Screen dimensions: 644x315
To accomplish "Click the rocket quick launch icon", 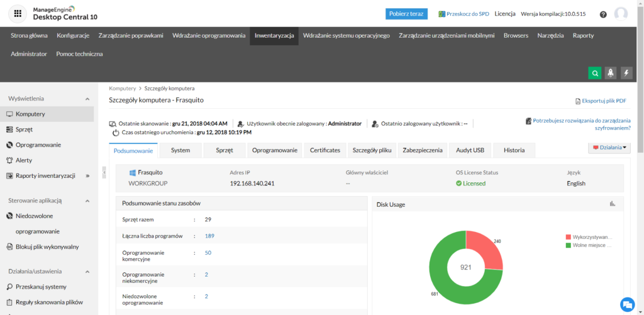I will pos(610,73).
